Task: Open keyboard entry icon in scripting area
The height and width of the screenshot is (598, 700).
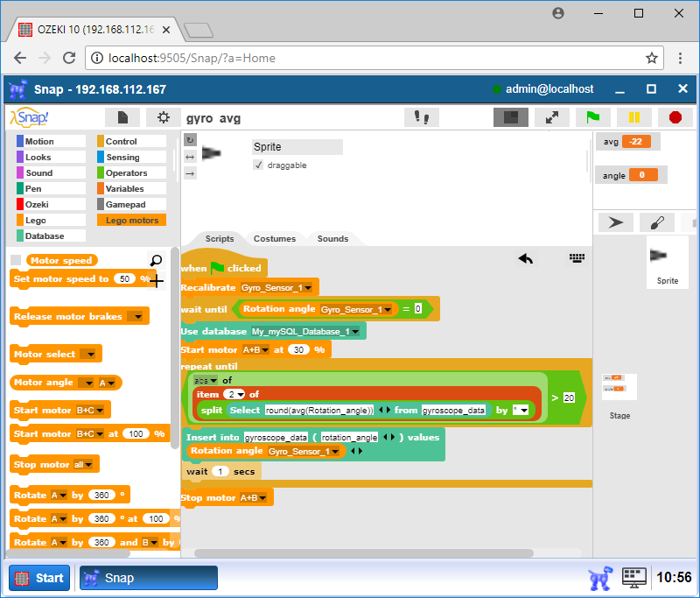Action: (x=577, y=257)
